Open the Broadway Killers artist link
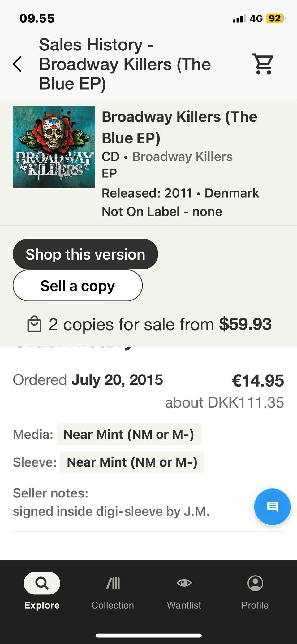Image resolution: width=297 pixels, height=644 pixels. click(x=183, y=157)
